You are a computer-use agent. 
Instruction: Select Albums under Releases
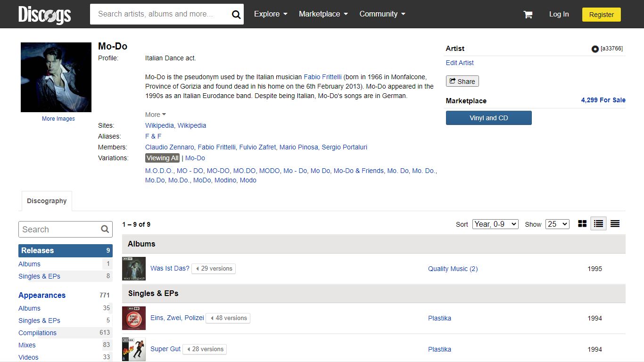(29, 264)
